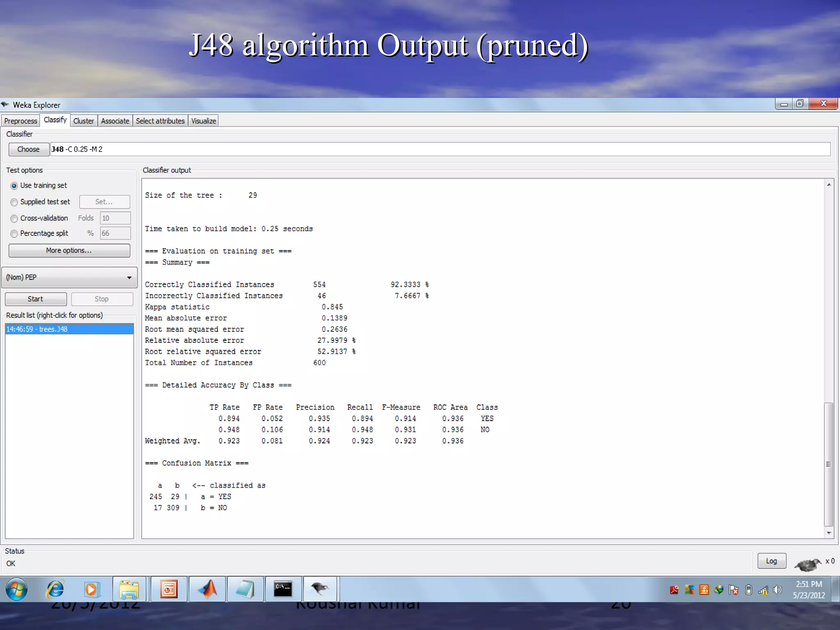
Task: Click the classifier output scrollbar thumb
Action: tap(829, 464)
